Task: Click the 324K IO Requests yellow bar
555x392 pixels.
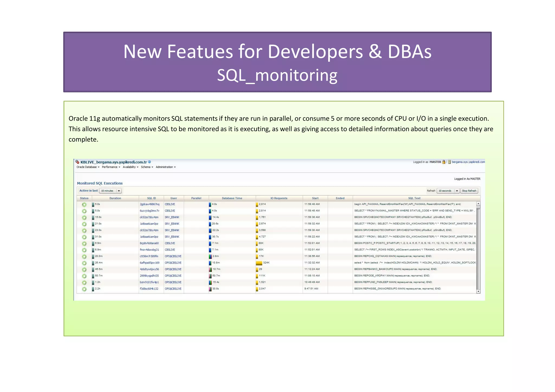Action: click(x=259, y=263)
